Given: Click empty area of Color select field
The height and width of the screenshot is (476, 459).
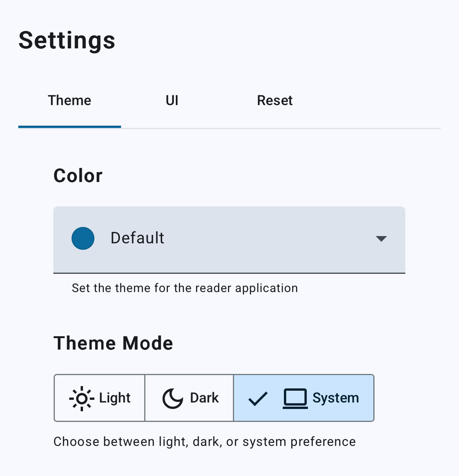Looking at the screenshot, I should [x=266, y=239].
